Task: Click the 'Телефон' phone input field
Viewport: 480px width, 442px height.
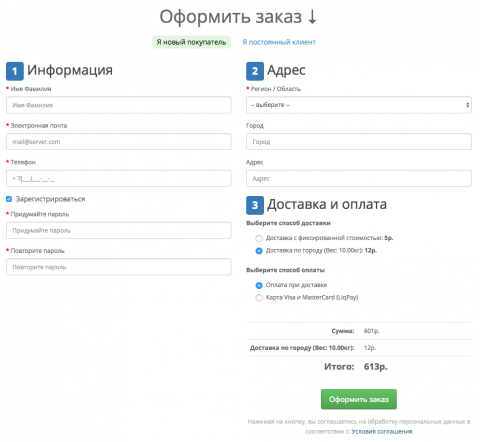Action: pyautogui.click(x=119, y=178)
